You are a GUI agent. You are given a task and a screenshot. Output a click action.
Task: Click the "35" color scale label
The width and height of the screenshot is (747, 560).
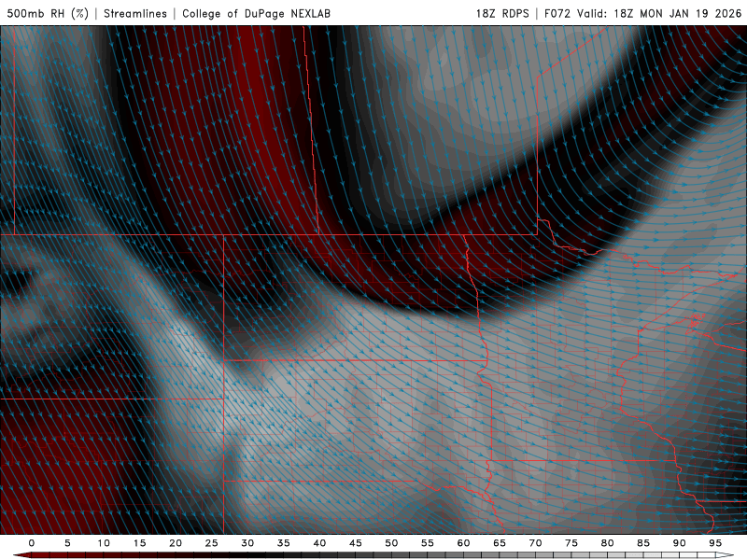(284, 543)
